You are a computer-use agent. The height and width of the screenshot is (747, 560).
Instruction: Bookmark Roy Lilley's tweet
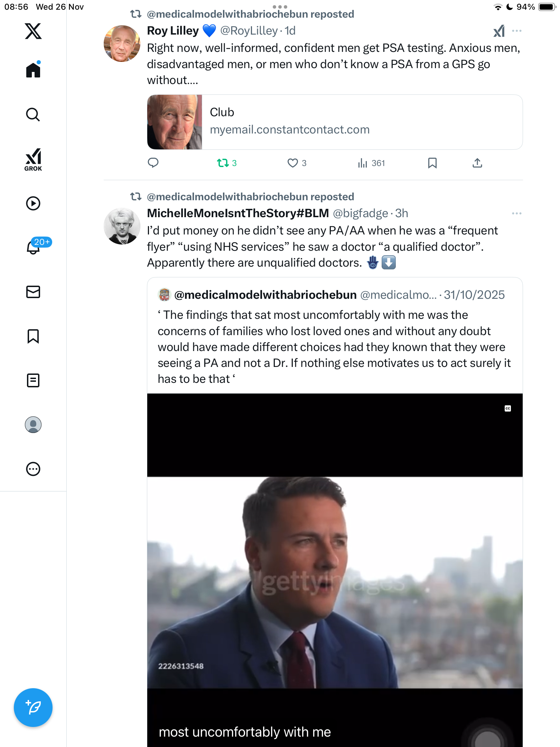pos(432,163)
